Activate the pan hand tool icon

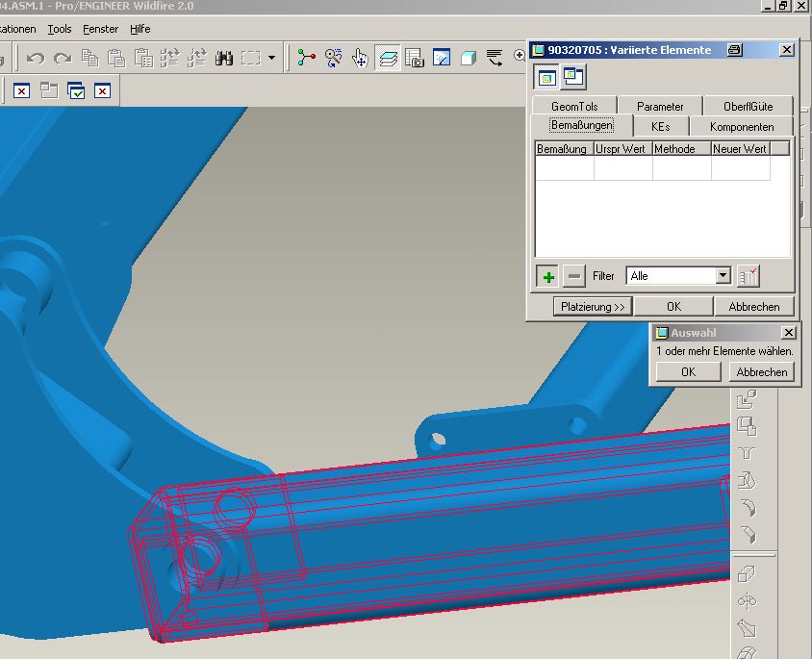tap(361, 59)
